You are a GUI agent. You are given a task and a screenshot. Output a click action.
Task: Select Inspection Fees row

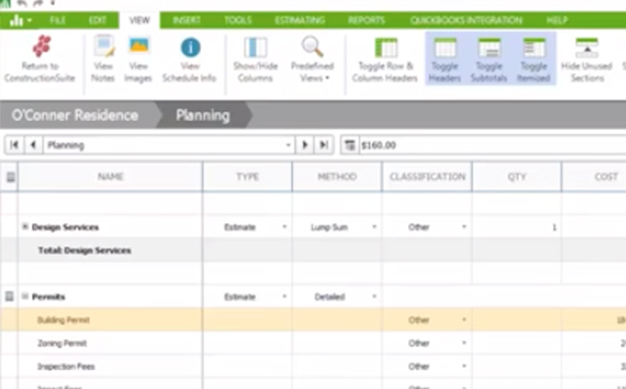(x=313, y=366)
